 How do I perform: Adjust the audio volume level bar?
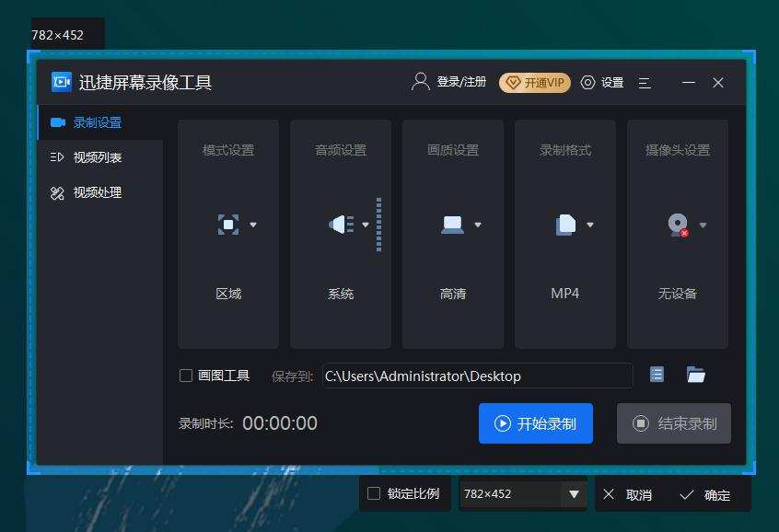click(x=379, y=225)
